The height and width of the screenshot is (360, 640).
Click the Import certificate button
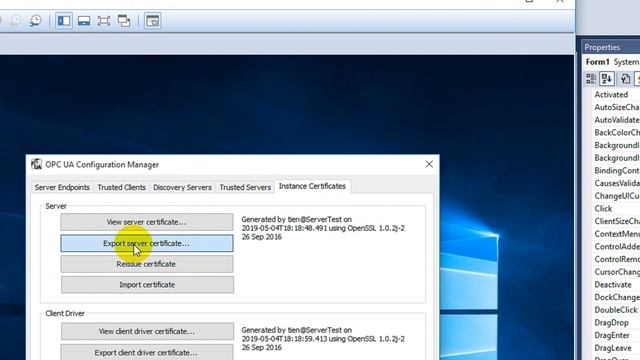[x=147, y=284]
